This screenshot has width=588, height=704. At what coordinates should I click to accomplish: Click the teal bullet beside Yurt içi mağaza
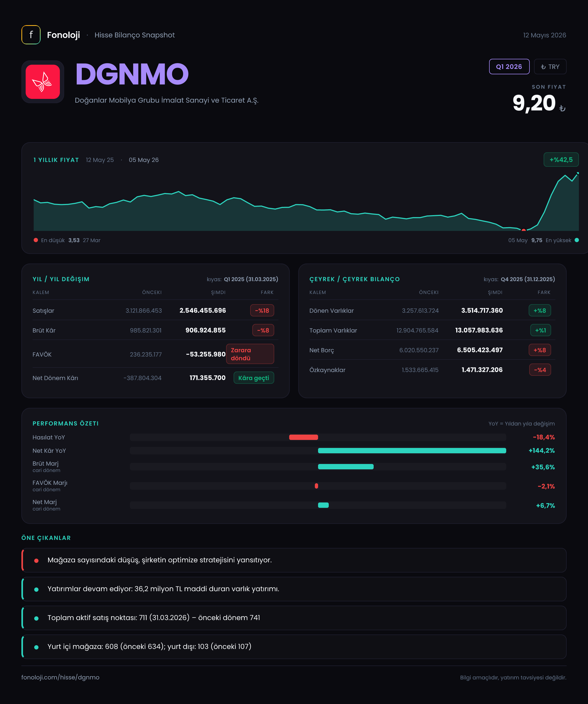36,647
